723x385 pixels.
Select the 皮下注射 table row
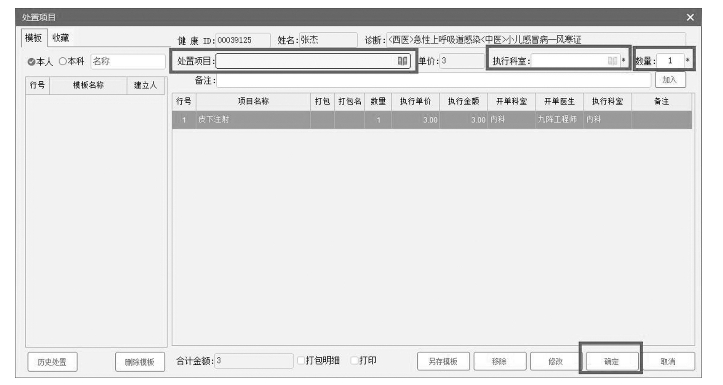tap(432, 120)
